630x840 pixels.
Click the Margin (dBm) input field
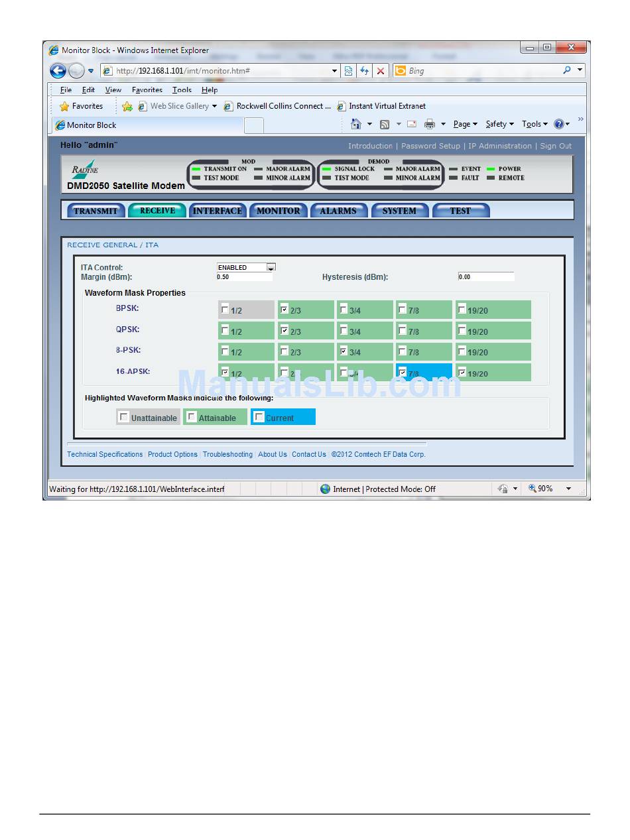[x=244, y=276]
